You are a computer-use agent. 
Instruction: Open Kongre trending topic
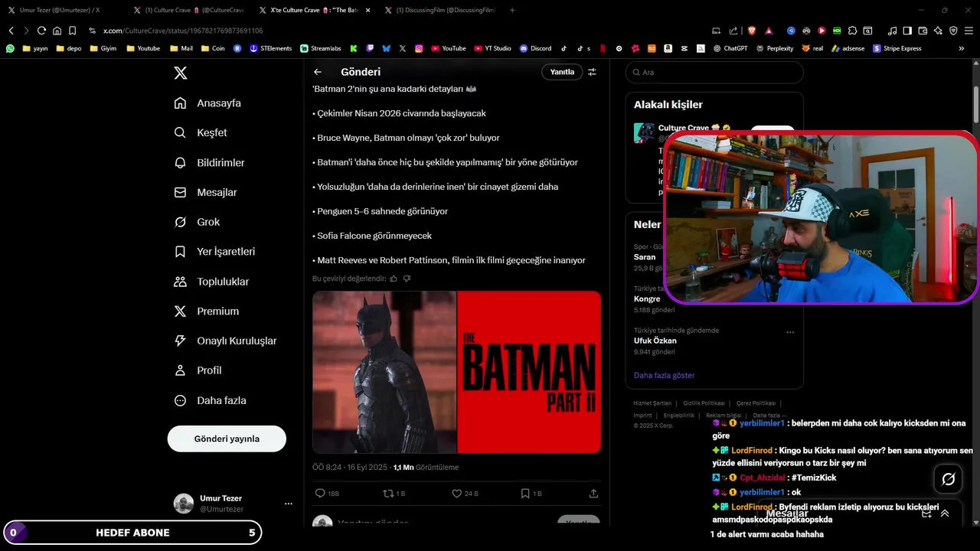[x=647, y=299]
